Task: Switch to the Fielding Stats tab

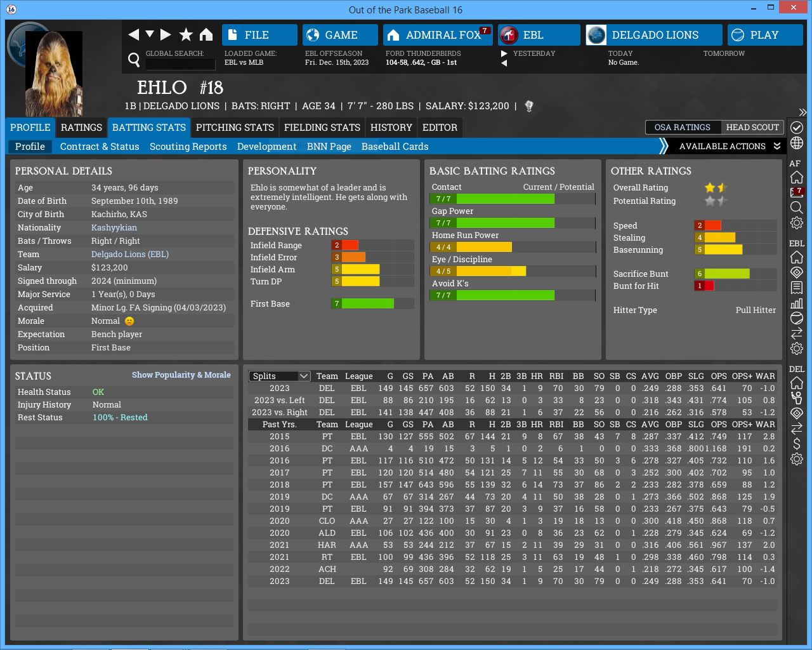Action: 322,128
